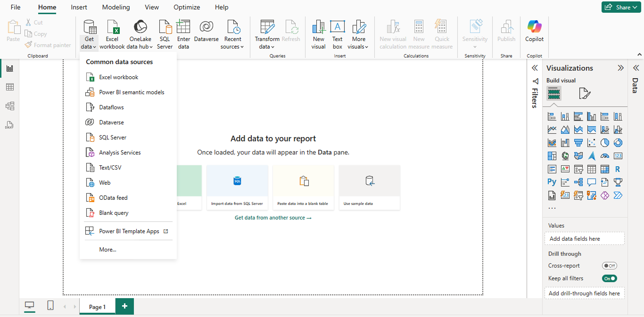Choose the pie chart visualization
Image resolution: width=644 pixels, height=317 pixels.
605,143
